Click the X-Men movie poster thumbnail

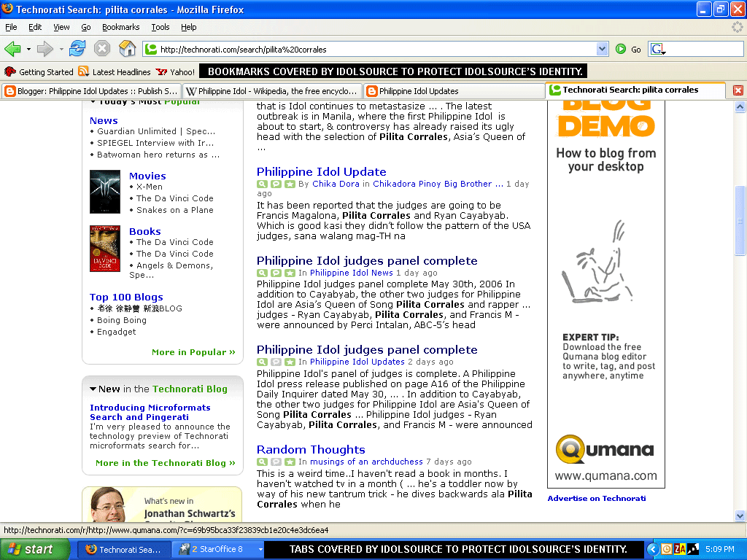pyautogui.click(x=105, y=192)
